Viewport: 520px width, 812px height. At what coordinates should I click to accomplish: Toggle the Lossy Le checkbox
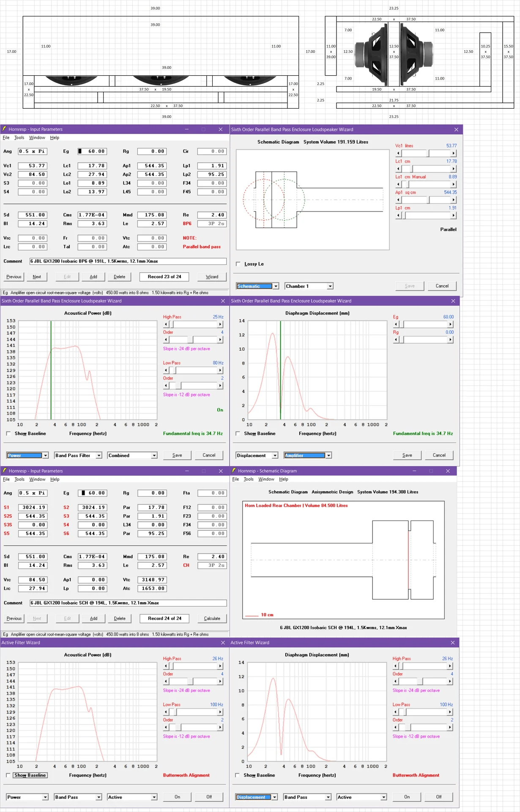[x=238, y=264]
